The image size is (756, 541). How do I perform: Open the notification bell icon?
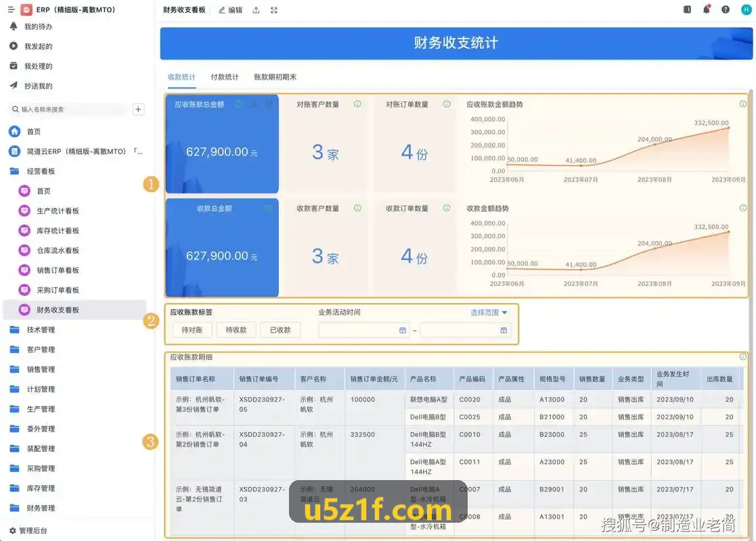pyautogui.click(x=707, y=9)
